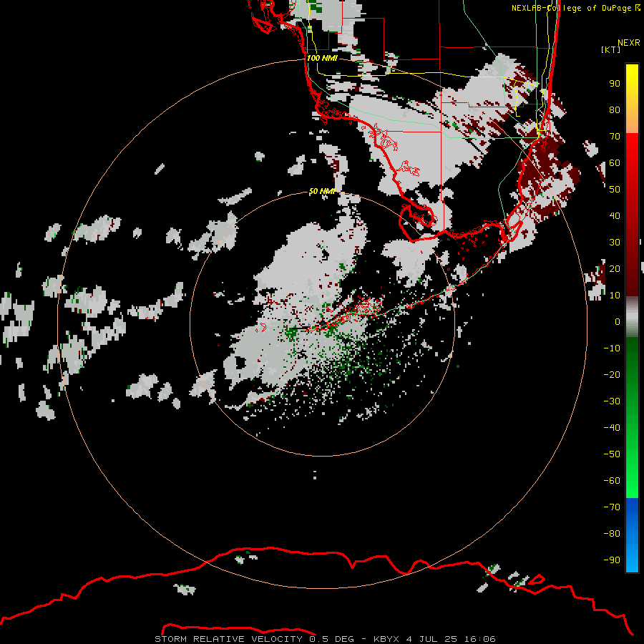Click the 0 label on the velocity scale

click(618, 321)
